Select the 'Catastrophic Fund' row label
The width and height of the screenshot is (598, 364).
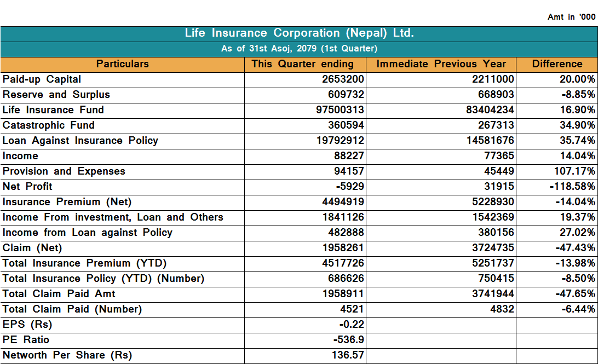48,125
